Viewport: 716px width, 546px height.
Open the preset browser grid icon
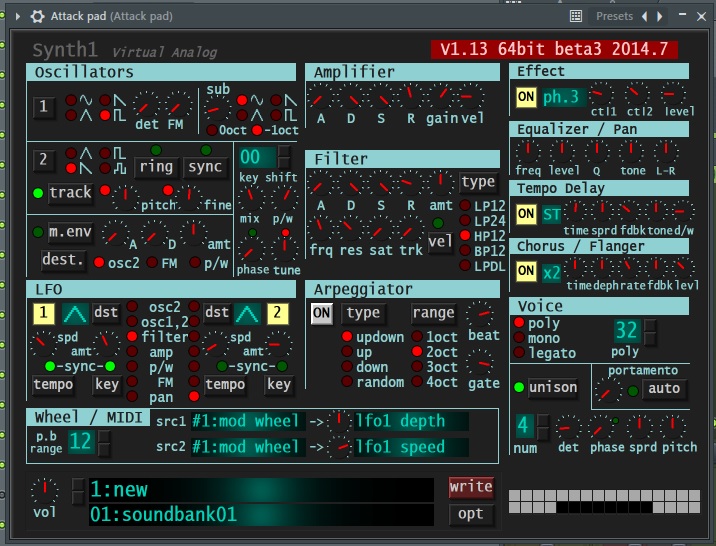576,16
